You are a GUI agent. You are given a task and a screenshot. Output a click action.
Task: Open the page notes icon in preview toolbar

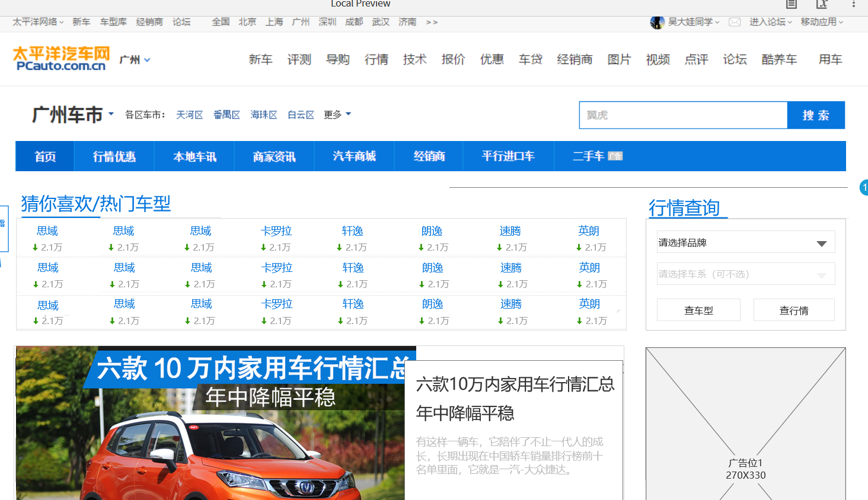(791, 4)
